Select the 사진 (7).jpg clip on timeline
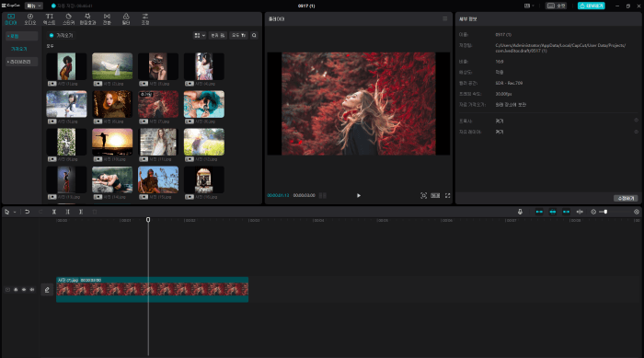Screen dimensions: 644x358 153,290
